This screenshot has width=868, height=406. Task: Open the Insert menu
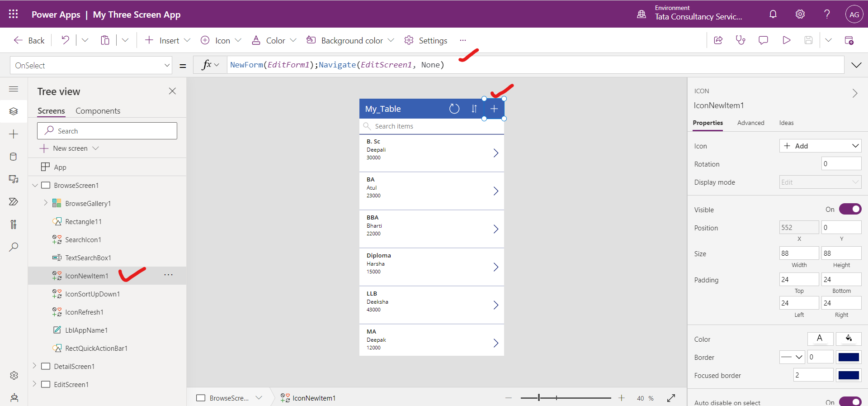click(x=167, y=40)
